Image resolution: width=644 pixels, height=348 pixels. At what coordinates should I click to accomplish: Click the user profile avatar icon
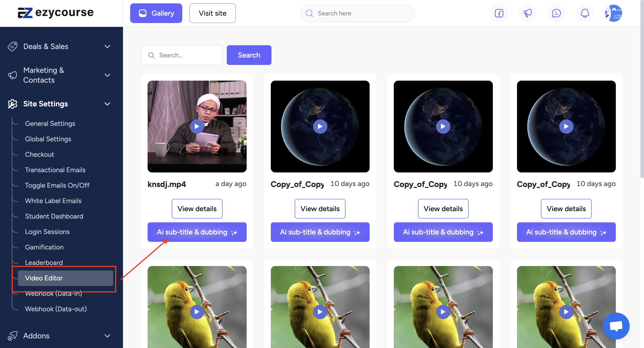tap(613, 13)
